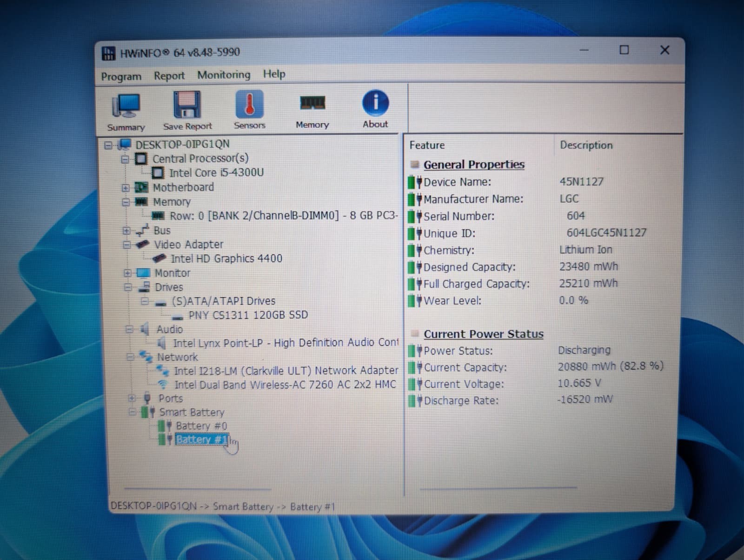Screen dimensions: 744x560
Task: Click the DESKTOP-0IPG1QN computer icon
Action: click(x=125, y=145)
